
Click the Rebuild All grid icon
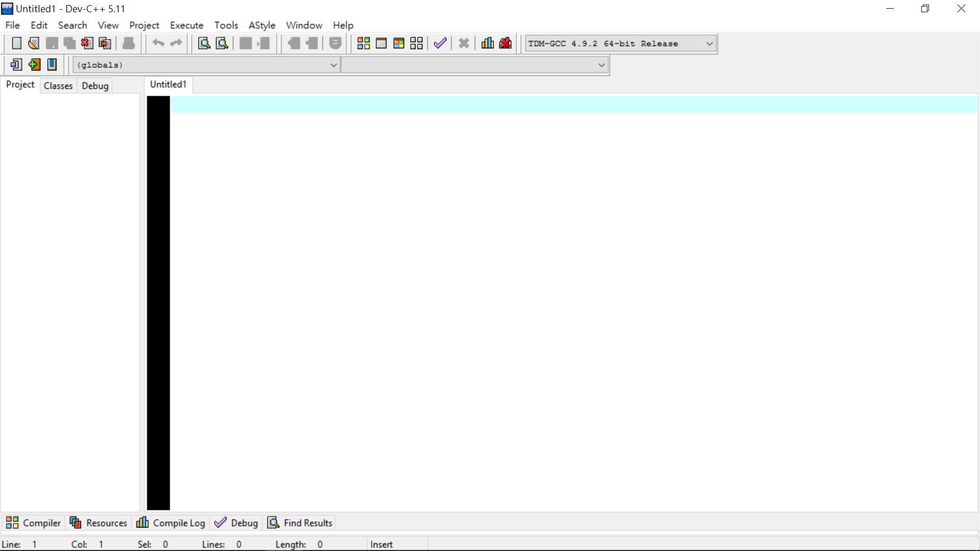416,43
